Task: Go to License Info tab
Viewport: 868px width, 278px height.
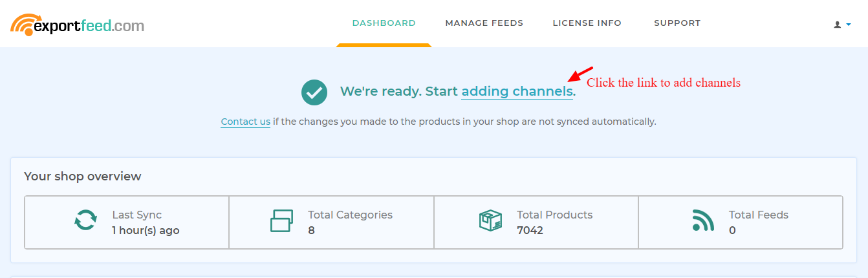Action: coord(587,23)
